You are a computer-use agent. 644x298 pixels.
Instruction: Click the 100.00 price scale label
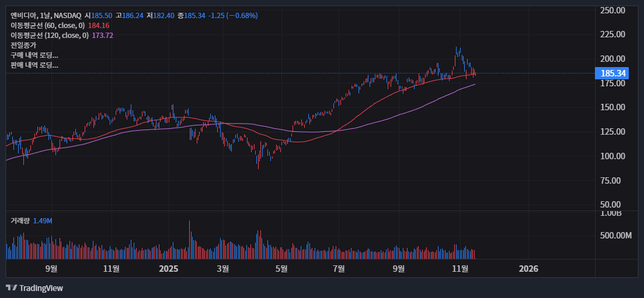(x=613, y=156)
